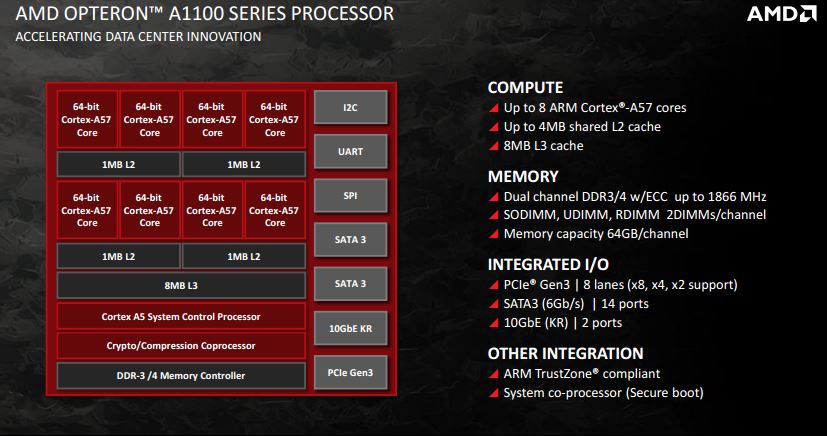Click the 8MB L3 cache block
The height and width of the screenshot is (436, 827).
click(x=181, y=286)
